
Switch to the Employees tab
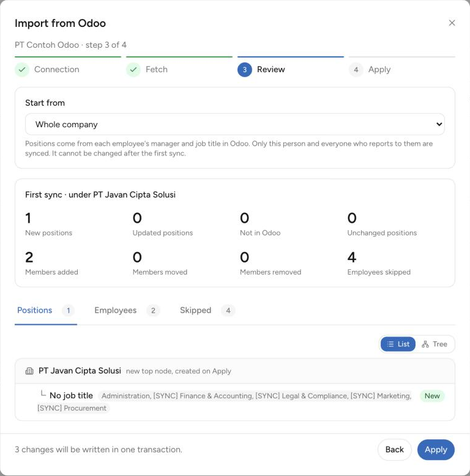127,310
